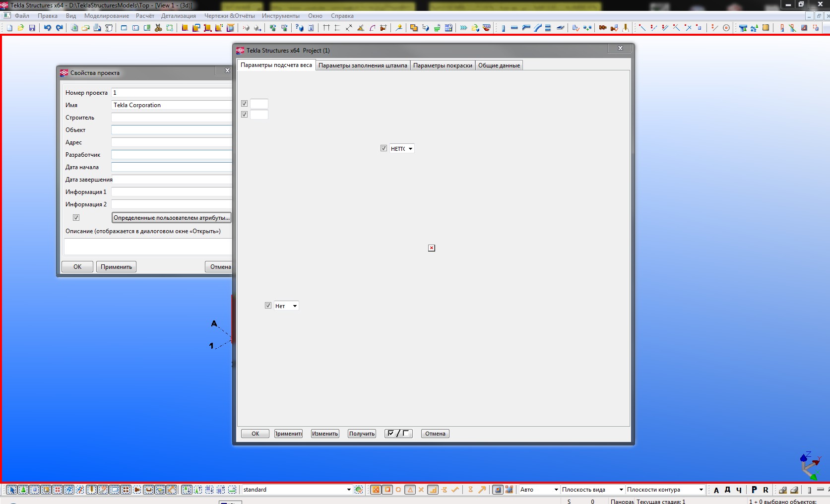
Task: Open the Чертежи & Отчёты menu
Action: click(230, 16)
